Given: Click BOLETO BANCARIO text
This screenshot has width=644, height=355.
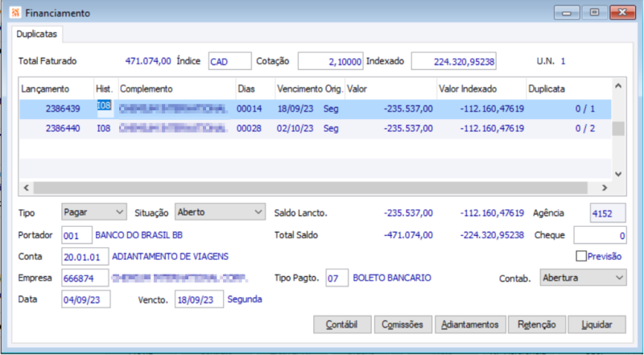Looking at the screenshot, I should (x=392, y=279).
